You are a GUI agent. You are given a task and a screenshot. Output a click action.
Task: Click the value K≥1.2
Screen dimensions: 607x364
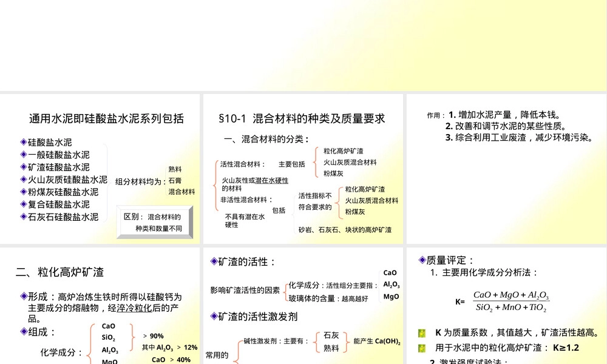566,348
